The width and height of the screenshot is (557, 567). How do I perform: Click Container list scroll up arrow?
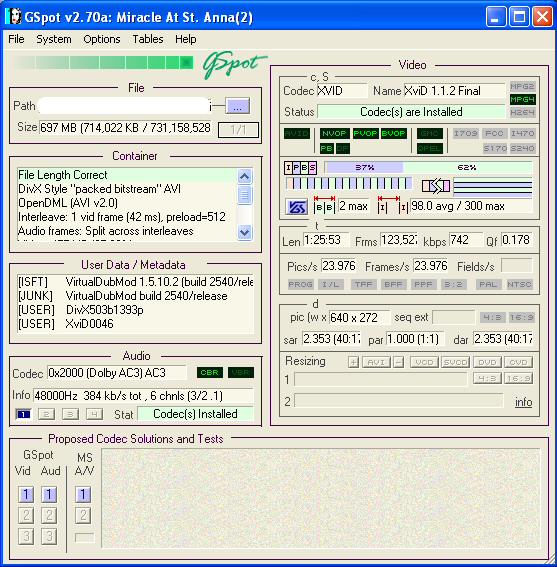click(x=245, y=176)
